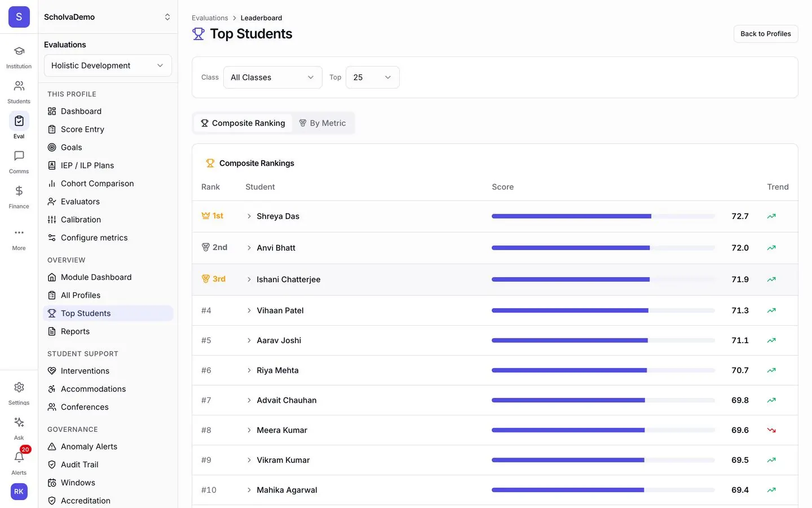Click the student name Advait Chauhan
The height and width of the screenshot is (508, 812).
286,400
